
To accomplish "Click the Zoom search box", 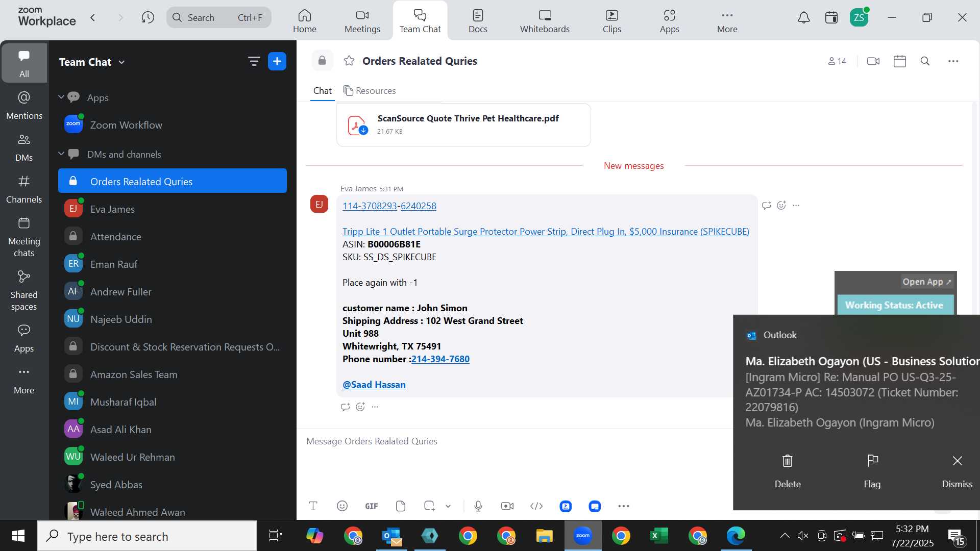I will click(x=218, y=18).
